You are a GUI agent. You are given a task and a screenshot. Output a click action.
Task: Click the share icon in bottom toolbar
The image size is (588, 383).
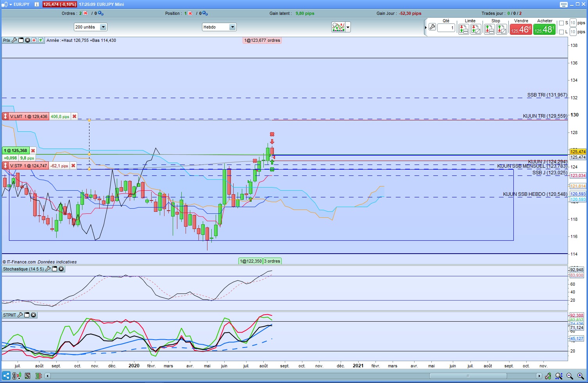[6, 376]
